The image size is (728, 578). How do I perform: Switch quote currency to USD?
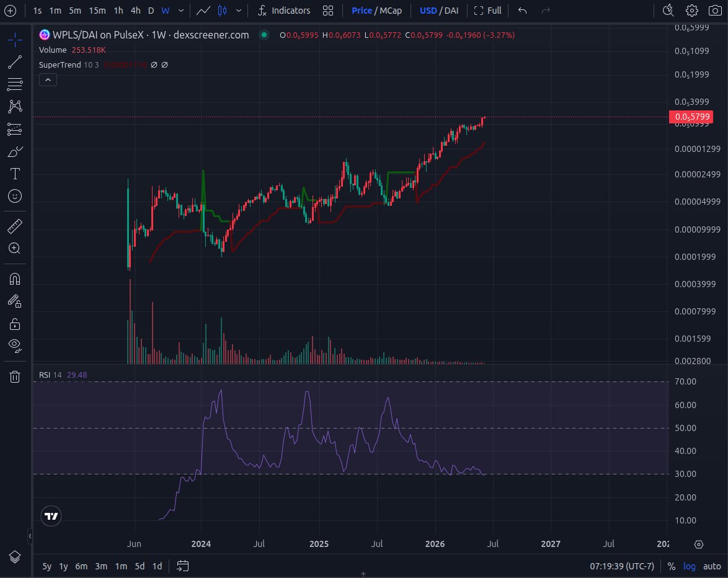coord(428,10)
